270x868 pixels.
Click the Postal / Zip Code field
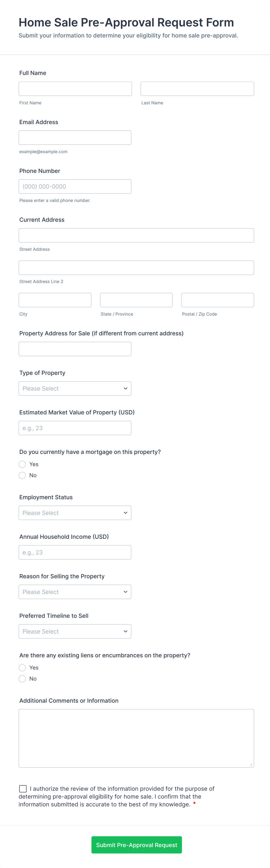(217, 300)
